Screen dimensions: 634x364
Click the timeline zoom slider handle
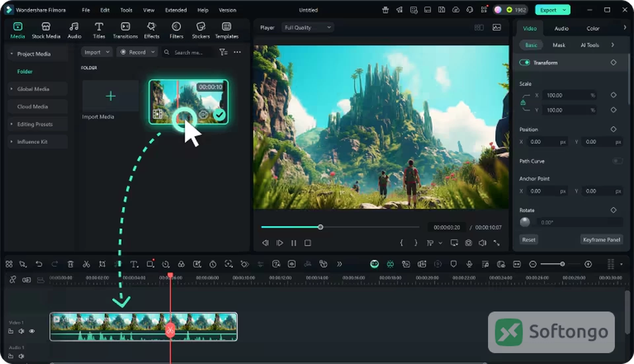[x=562, y=264]
